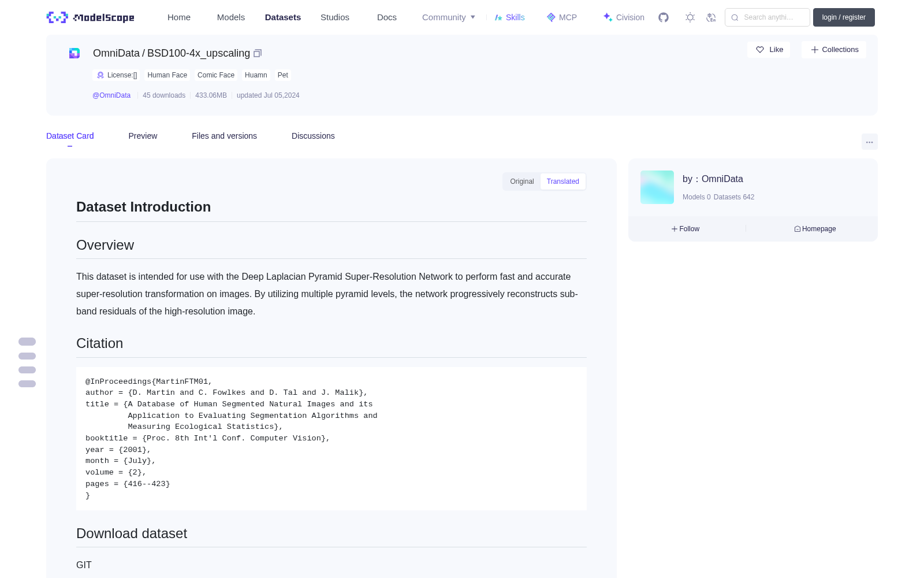Show the Translated text version
This screenshot has width=924, height=578.
coord(563,181)
